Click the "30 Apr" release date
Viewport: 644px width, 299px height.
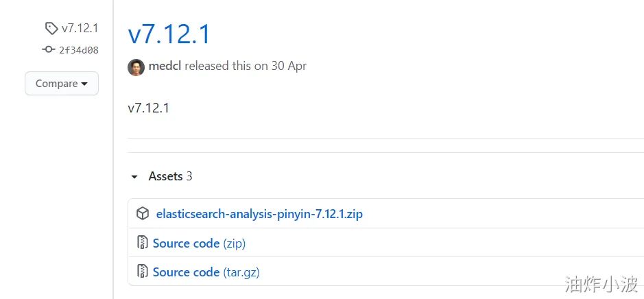pyautogui.click(x=290, y=67)
